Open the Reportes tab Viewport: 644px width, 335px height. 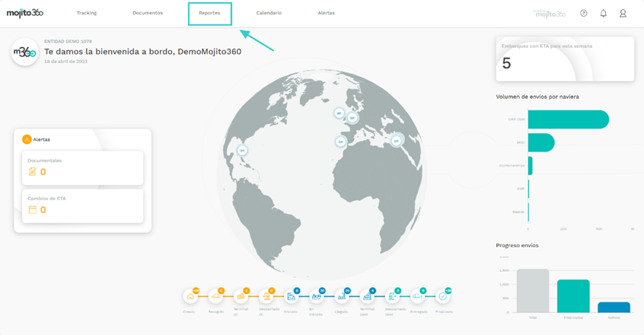(x=209, y=13)
